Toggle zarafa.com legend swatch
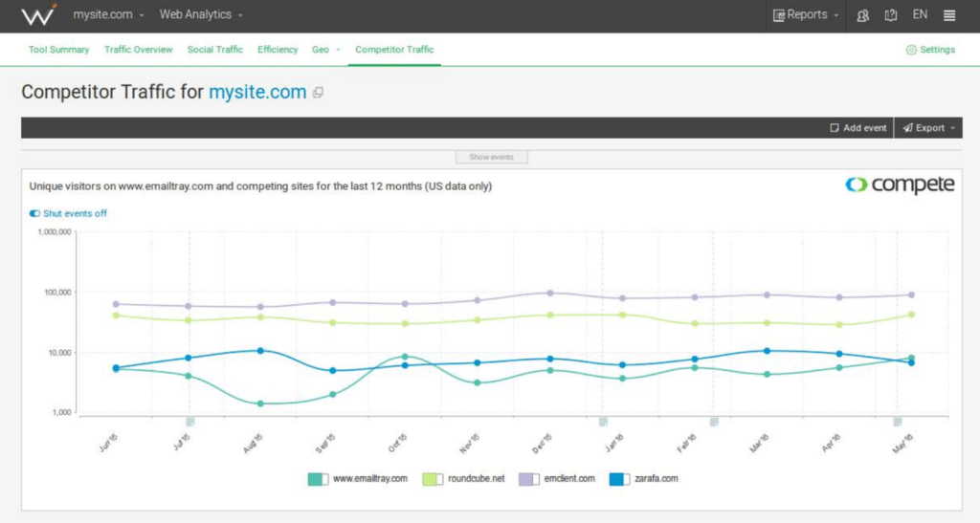 pos(619,479)
